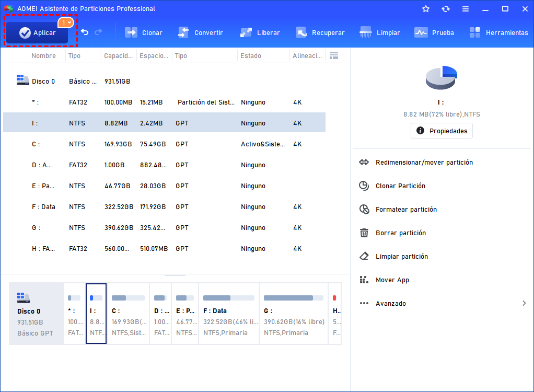Click the favorites star in title bar

(426, 9)
